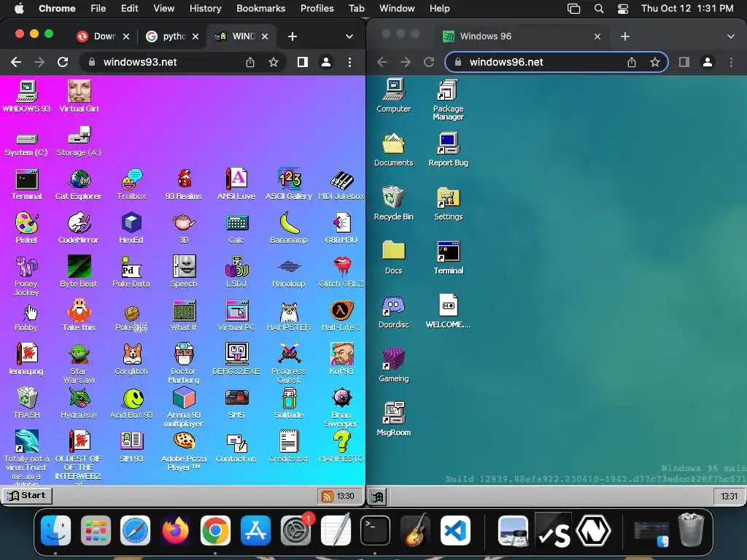Open a new tab in left Chrome window
Image resolution: width=747 pixels, height=560 pixels.
click(293, 36)
